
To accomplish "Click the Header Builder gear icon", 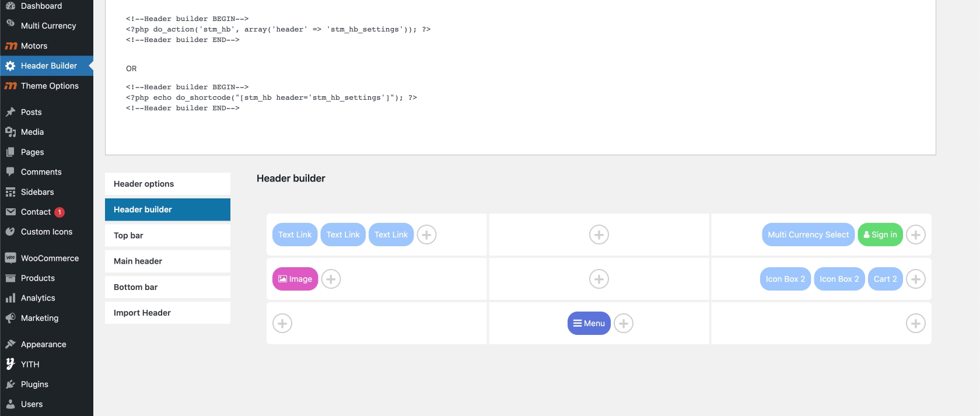I will (10, 66).
